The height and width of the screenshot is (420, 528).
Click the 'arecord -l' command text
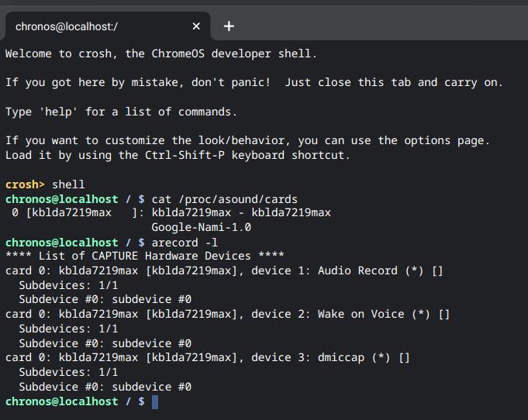185,243
